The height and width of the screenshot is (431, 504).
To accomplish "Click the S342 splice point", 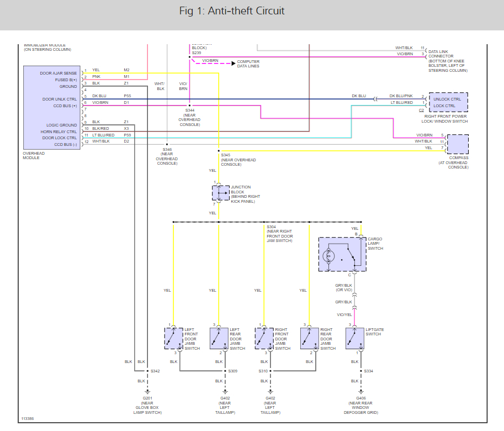I will [x=147, y=371].
